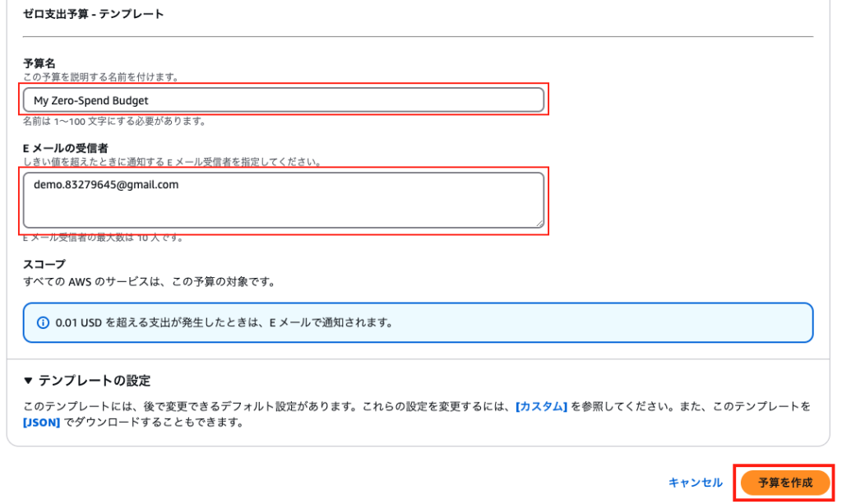The height and width of the screenshot is (504, 842).
Task: Click the キャンセル button
Action: [696, 483]
